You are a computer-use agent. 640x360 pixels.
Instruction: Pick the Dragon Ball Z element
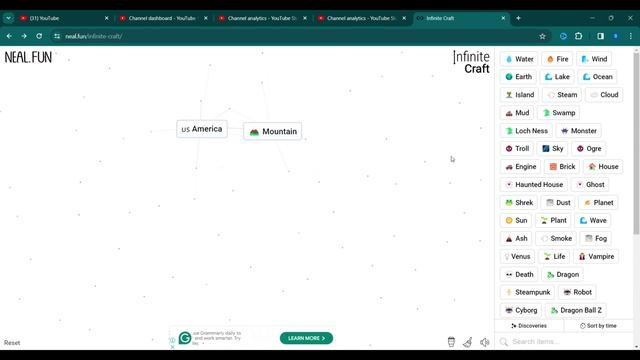pos(576,310)
